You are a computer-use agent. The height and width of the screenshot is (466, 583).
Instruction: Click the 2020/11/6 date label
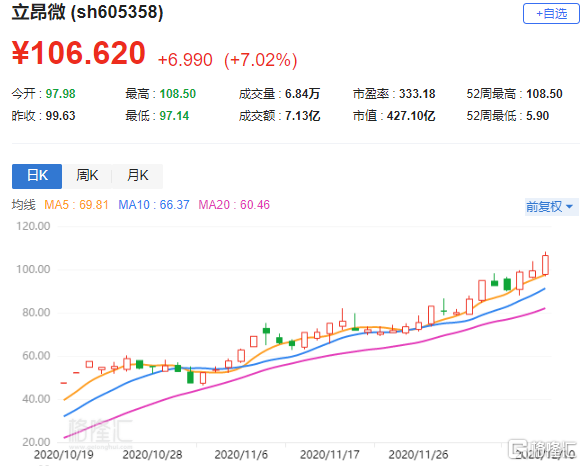click(x=241, y=454)
